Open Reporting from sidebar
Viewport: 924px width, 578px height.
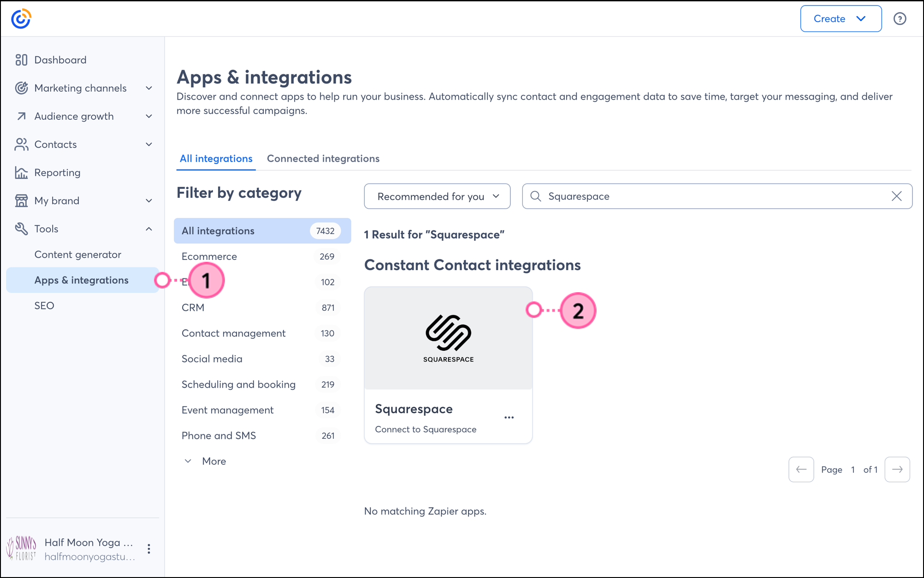(x=58, y=172)
